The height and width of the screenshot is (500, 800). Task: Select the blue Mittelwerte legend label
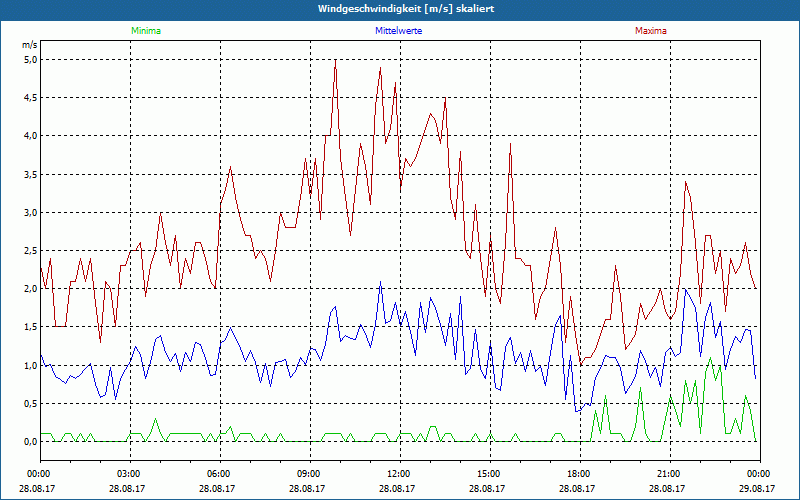point(398,31)
